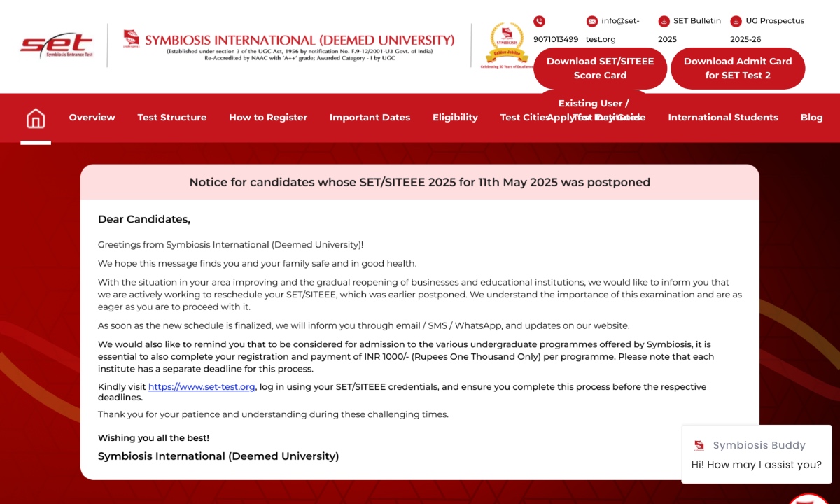Click the Existing User Apply button
Viewport: 840px width, 504px height.
[594, 110]
